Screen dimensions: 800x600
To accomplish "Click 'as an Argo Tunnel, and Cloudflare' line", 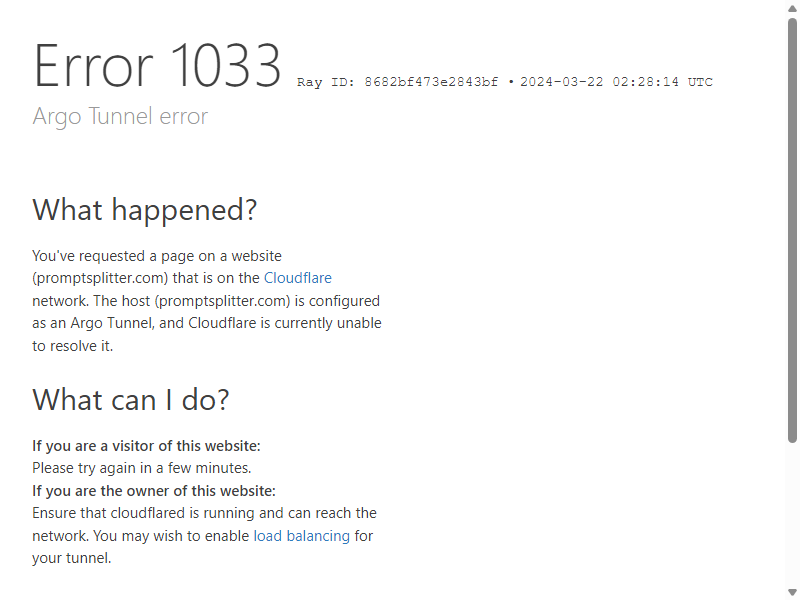I will point(207,323).
